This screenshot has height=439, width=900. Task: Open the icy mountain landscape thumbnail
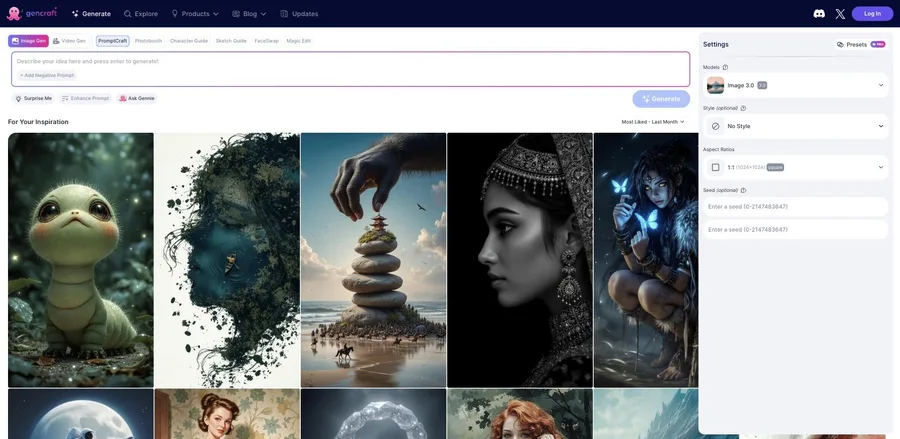click(646, 414)
